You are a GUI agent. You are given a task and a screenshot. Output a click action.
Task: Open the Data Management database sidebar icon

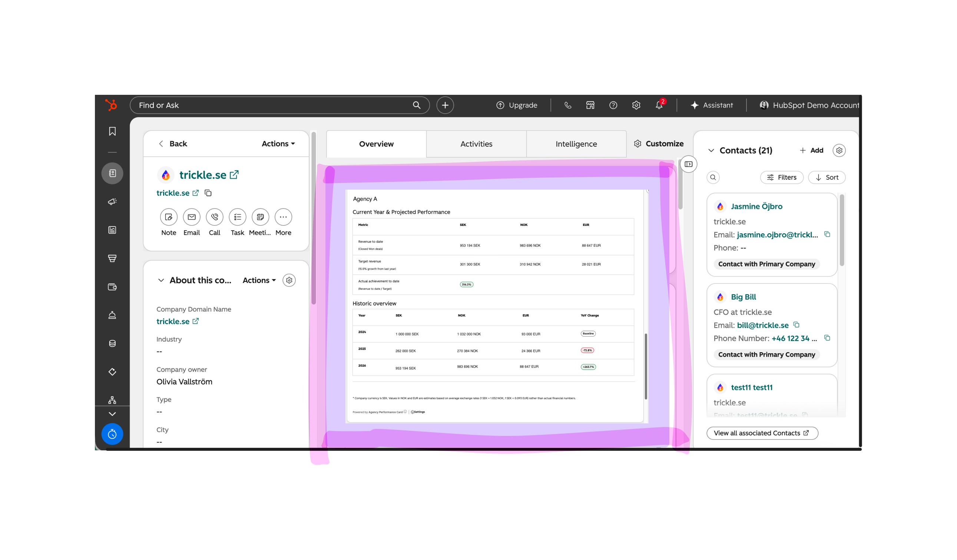click(112, 343)
